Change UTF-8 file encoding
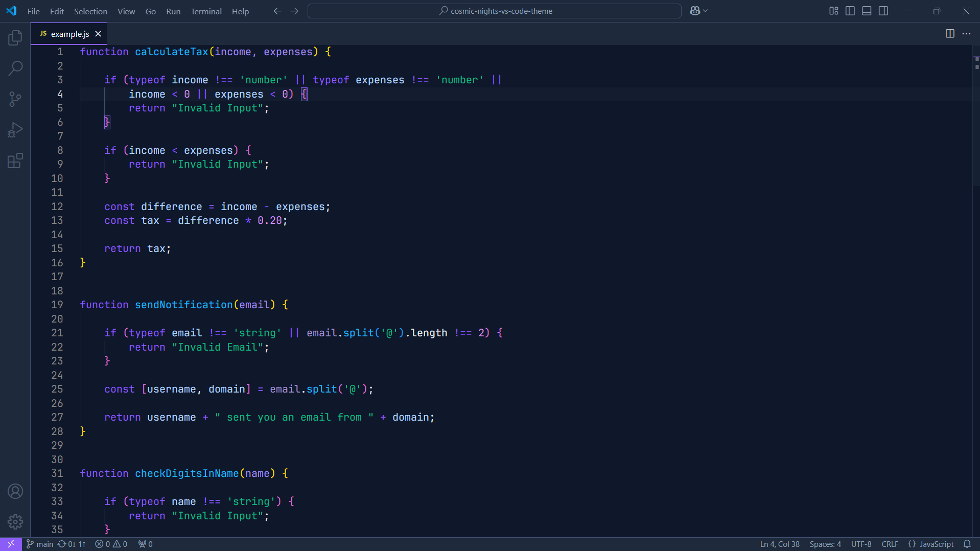Image resolution: width=980 pixels, height=551 pixels. point(861,544)
